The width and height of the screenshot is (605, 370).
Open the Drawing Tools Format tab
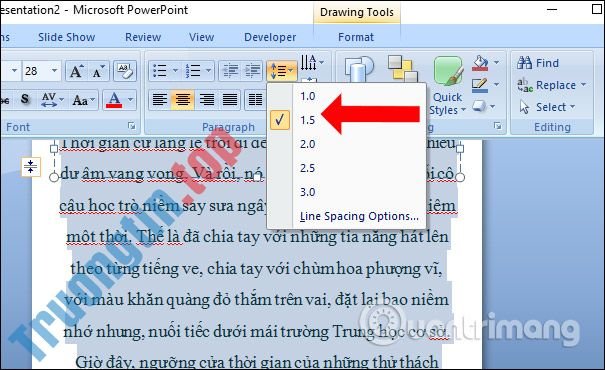click(356, 37)
